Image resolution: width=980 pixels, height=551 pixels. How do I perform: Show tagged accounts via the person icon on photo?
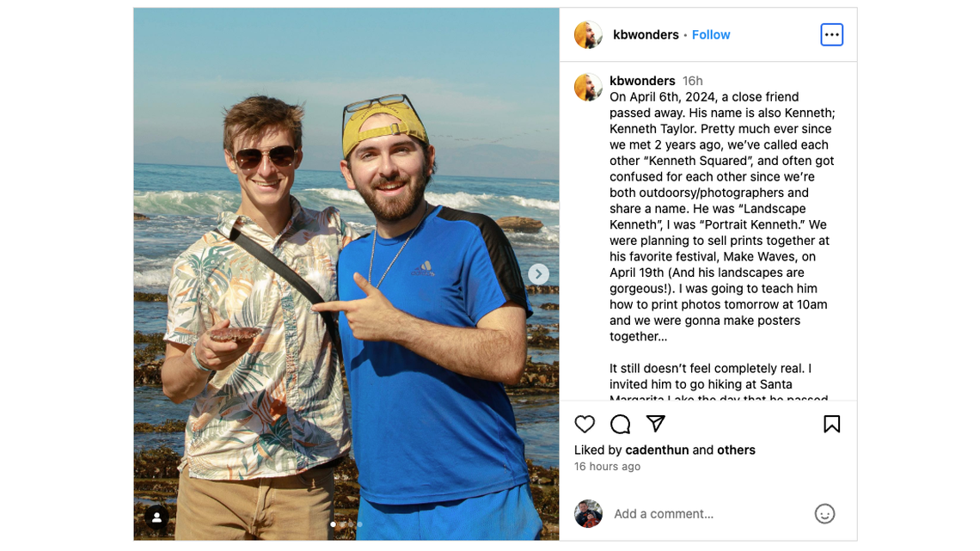tap(156, 517)
